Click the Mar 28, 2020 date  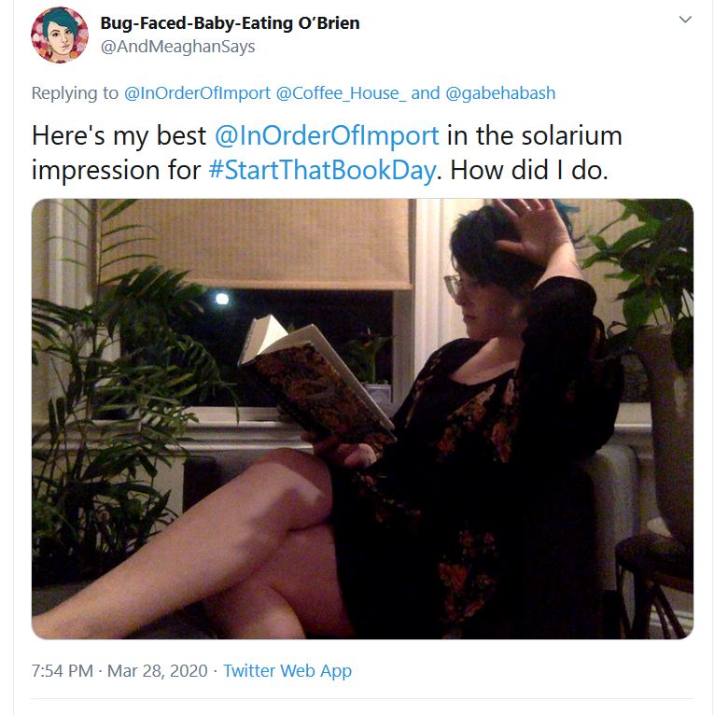[158, 671]
